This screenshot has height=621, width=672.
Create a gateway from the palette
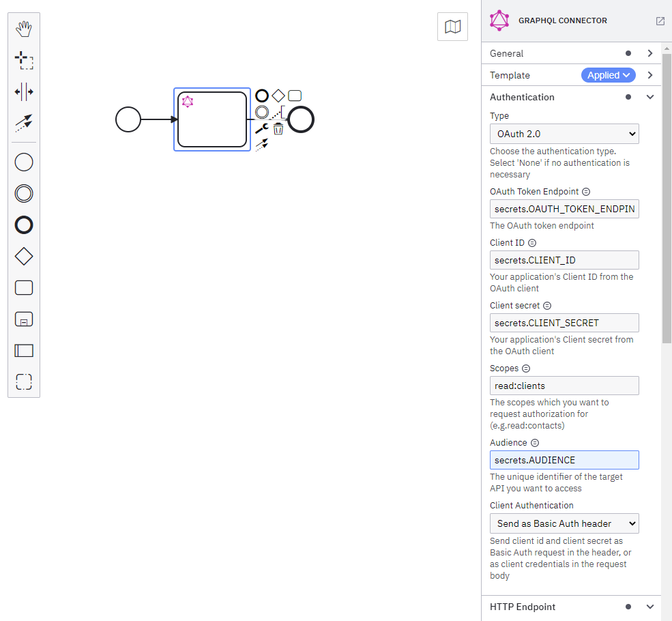pos(23,256)
